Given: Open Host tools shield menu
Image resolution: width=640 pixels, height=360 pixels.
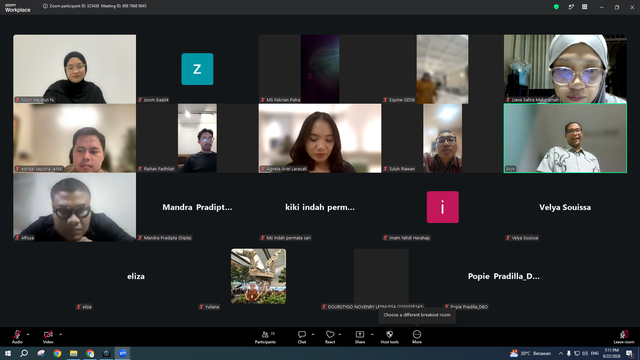Looking at the screenshot, I should (389, 337).
